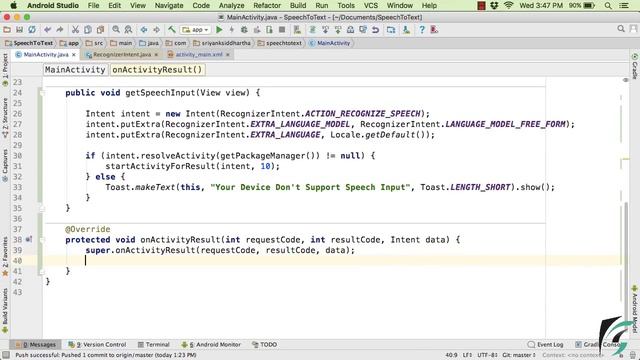This screenshot has width=640, height=360.
Task: Run the app with green play icon
Action: coord(219,30)
